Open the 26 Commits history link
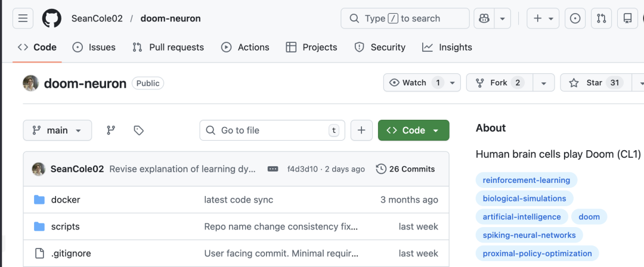This screenshot has height=267, width=644. click(405, 169)
